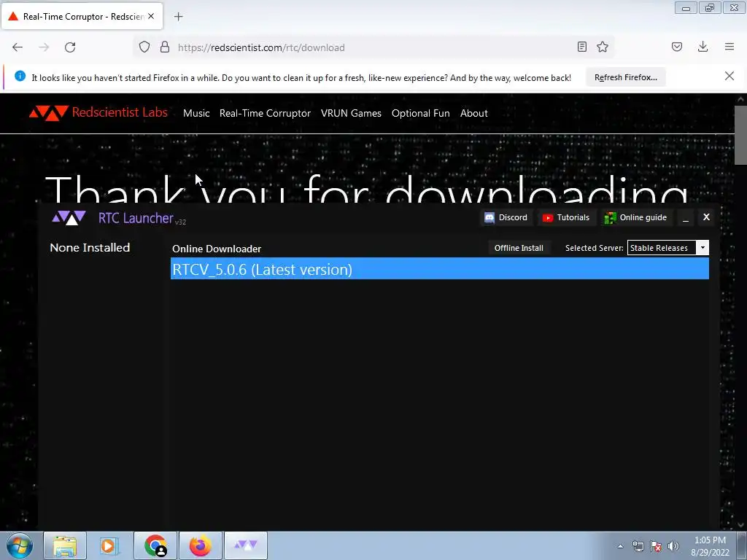Click the Stable Releases server field
747x560 pixels.
click(662, 248)
